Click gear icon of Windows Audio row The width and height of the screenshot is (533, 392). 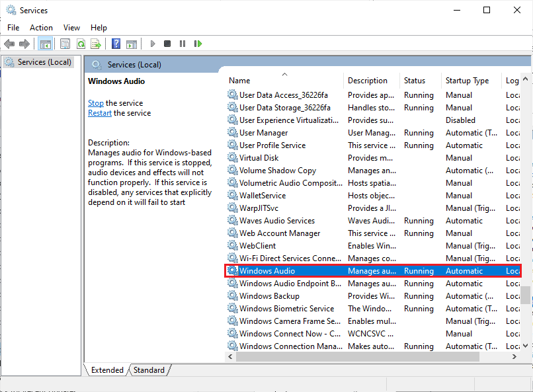coord(233,271)
